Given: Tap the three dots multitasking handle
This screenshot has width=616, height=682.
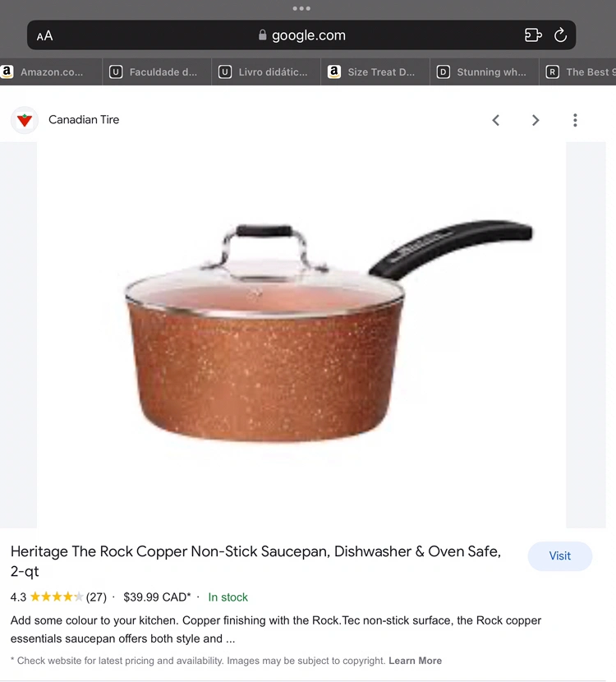Looking at the screenshot, I should tap(301, 8).
